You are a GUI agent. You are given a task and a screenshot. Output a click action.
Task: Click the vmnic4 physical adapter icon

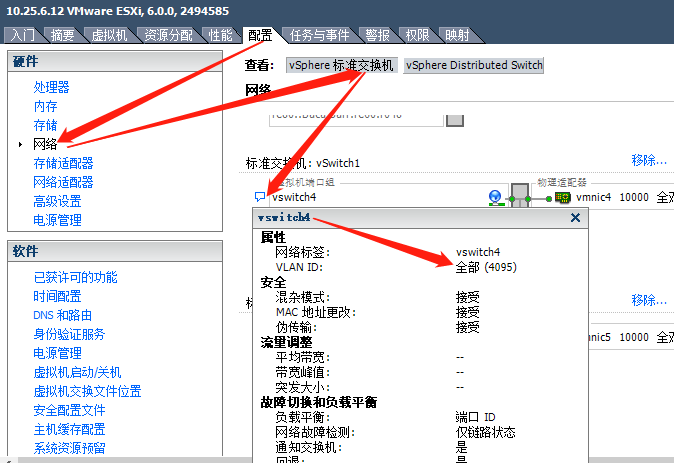tap(563, 197)
